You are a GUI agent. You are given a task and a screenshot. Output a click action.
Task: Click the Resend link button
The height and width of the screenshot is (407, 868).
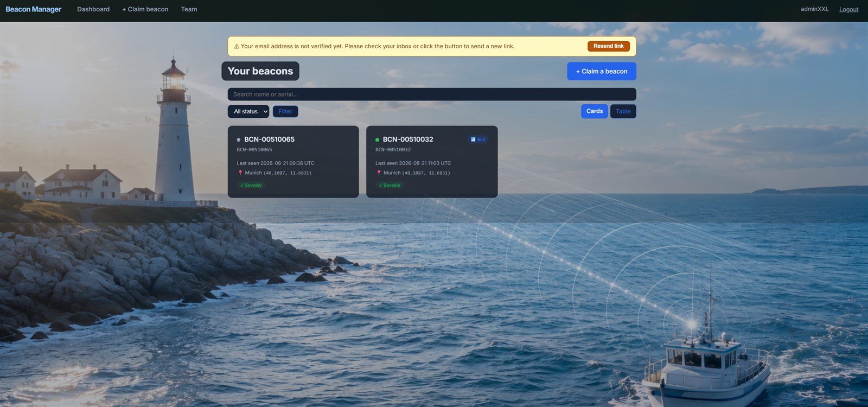pyautogui.click(x=609, y=46)
